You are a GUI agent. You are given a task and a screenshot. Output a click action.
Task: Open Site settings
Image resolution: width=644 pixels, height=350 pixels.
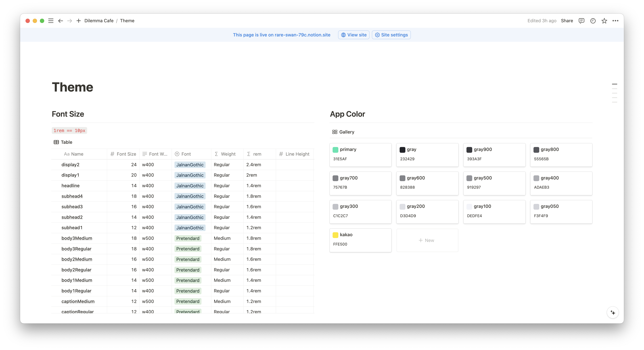(391, 35)
